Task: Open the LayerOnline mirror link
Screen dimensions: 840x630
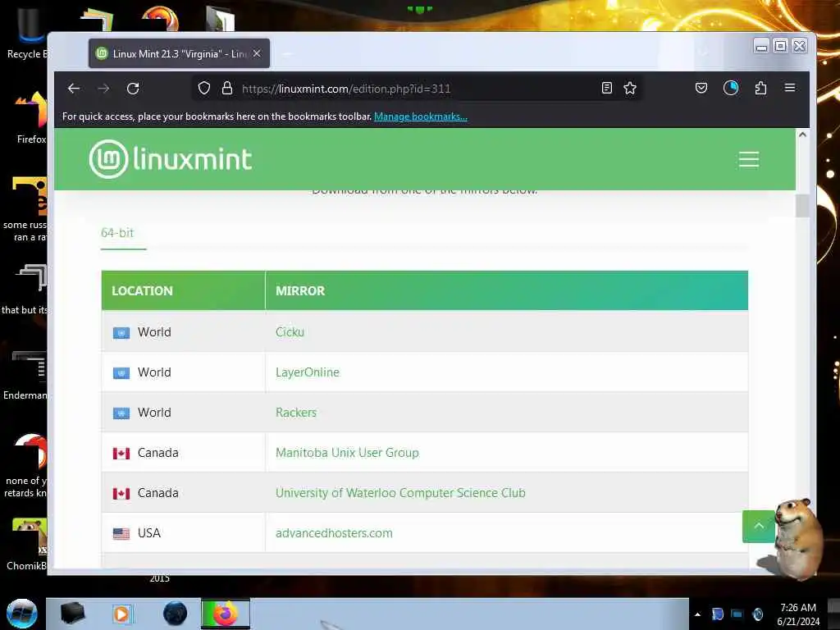Action: pos(308,372)
